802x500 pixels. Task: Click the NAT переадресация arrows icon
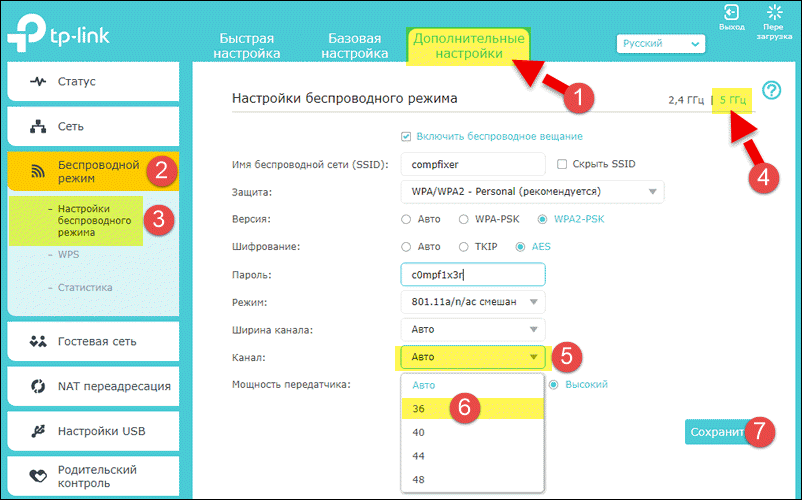[38, 386]
